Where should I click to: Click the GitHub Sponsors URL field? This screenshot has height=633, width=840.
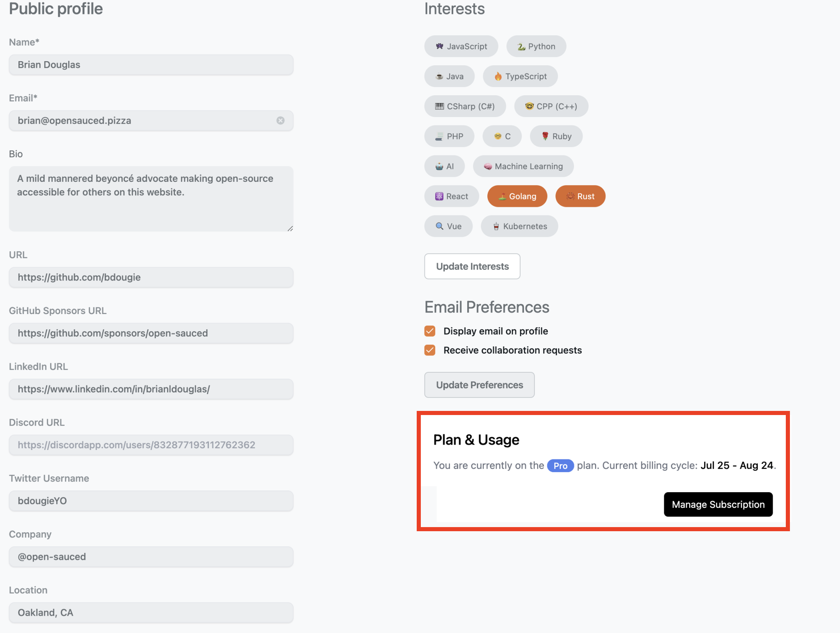pos(151,333)
